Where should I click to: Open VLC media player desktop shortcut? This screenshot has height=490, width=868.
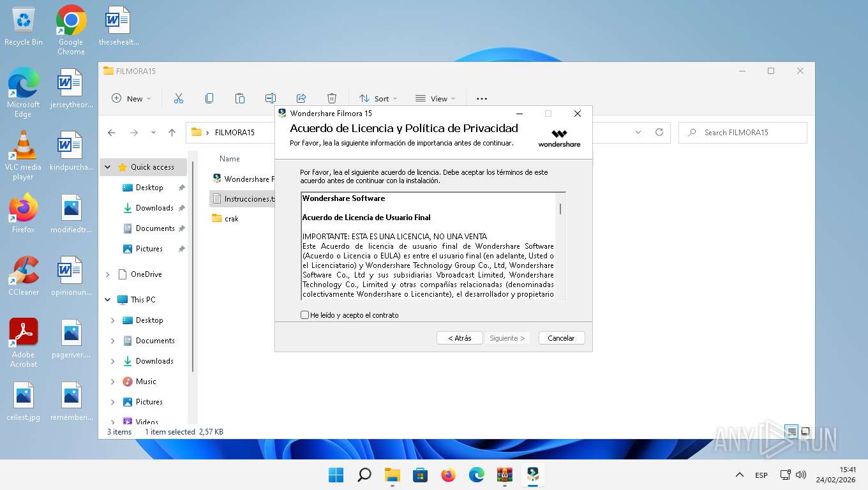(24, 155)
